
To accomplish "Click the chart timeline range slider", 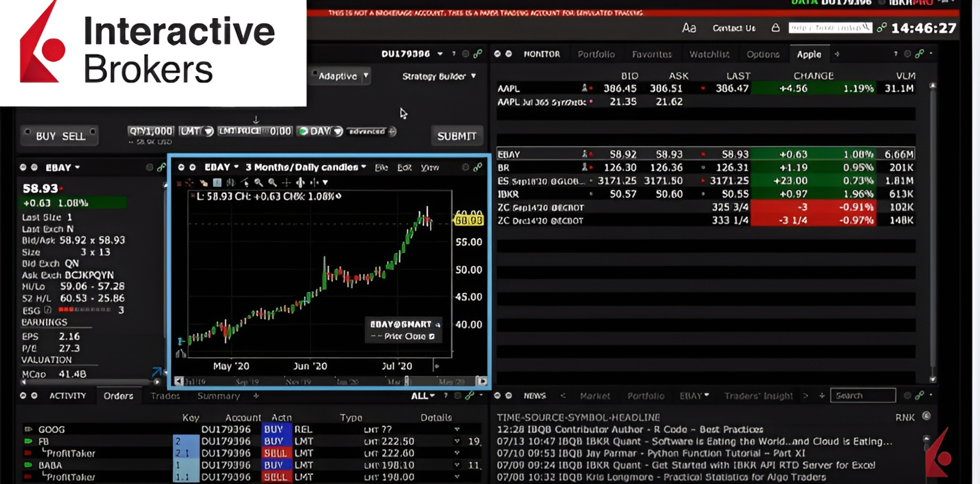I will (330, 381).
